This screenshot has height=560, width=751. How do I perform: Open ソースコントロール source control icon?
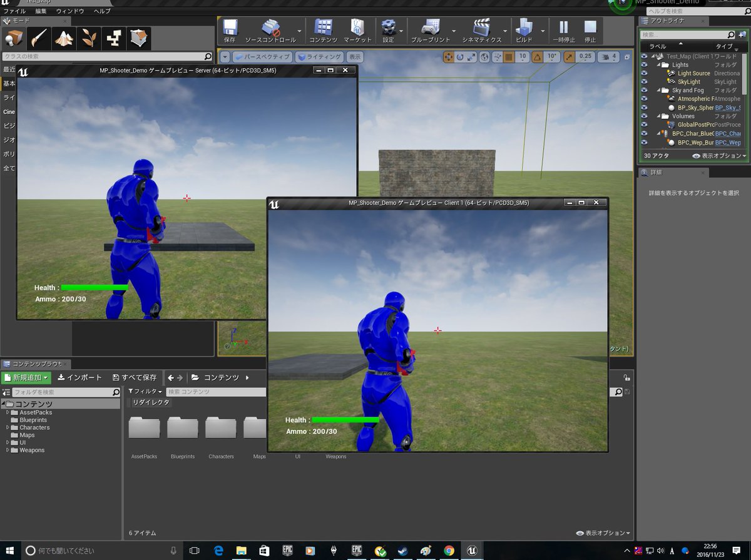pyautogui.click(x=271, y=28)
